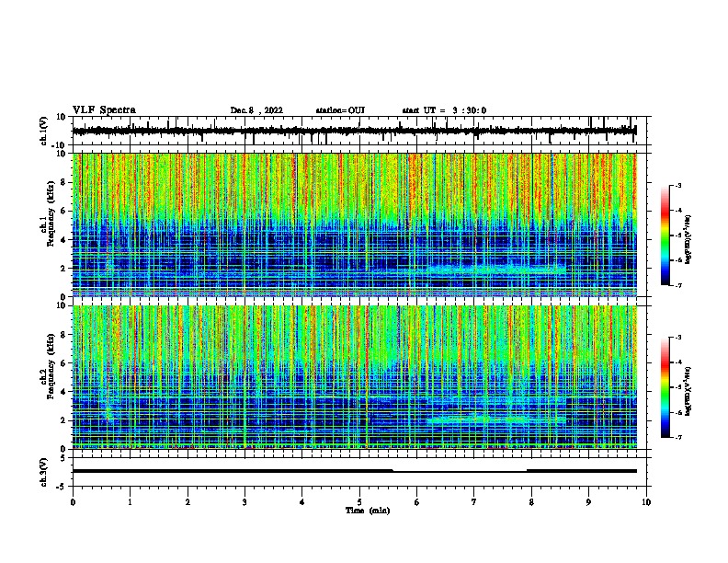The image size is (728, 563).
Task: Click the time axis tick label "10"
Action: click(x=646, y=502)
